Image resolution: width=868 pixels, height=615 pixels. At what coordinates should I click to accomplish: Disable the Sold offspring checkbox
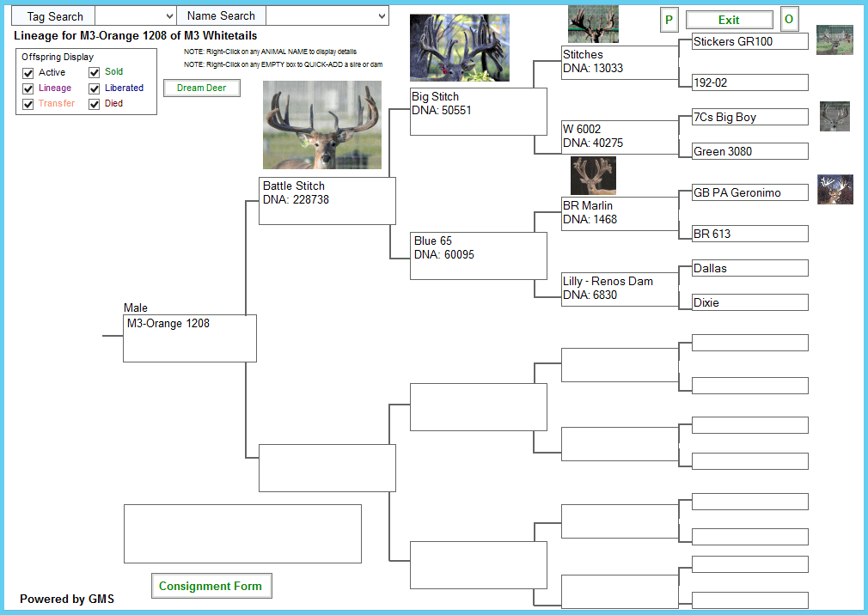coord(95,73)
